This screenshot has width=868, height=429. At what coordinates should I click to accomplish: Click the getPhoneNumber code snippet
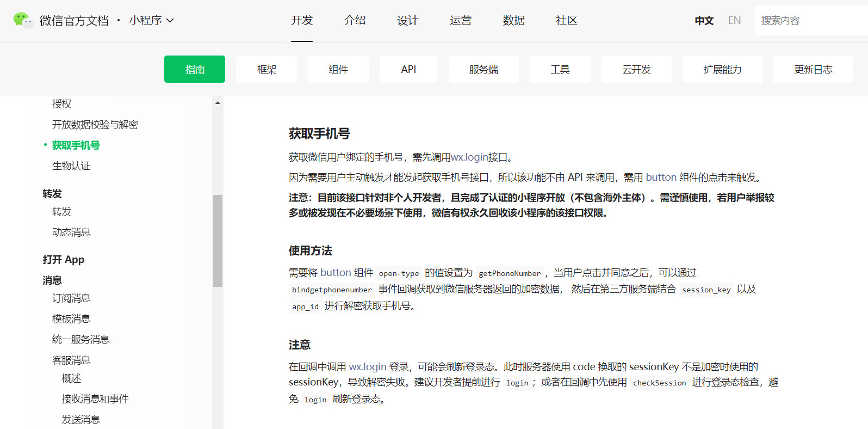(x=510, y=273)
